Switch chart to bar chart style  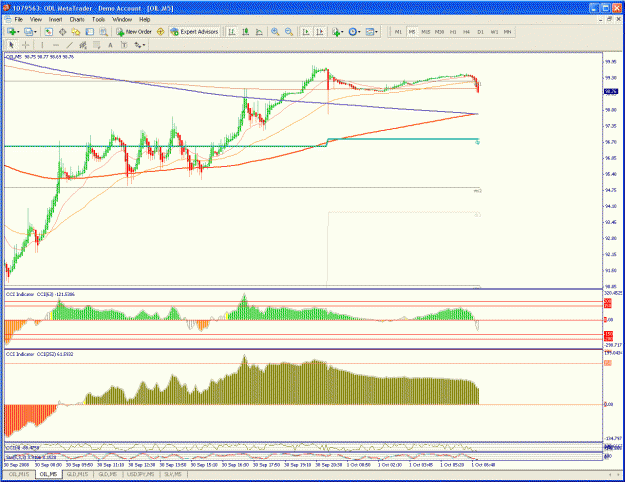[x=232, y=32]
